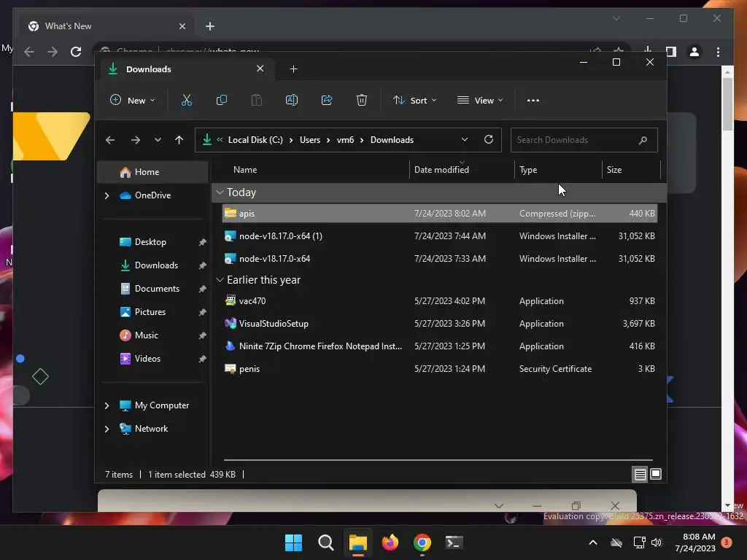747x560 pixels.
Task: Click the Cut scissors icon in toolbar
Action: [187, 101]
